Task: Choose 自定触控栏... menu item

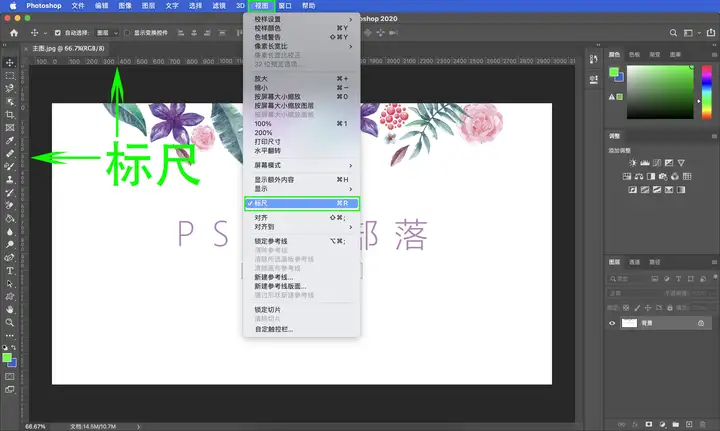Action: point(302,329)
